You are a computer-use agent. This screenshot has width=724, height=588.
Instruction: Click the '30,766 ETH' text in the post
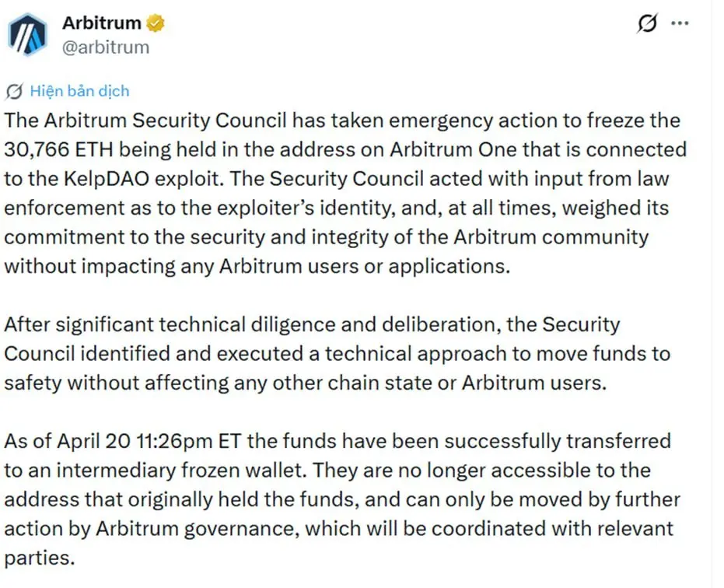[58, 149]
